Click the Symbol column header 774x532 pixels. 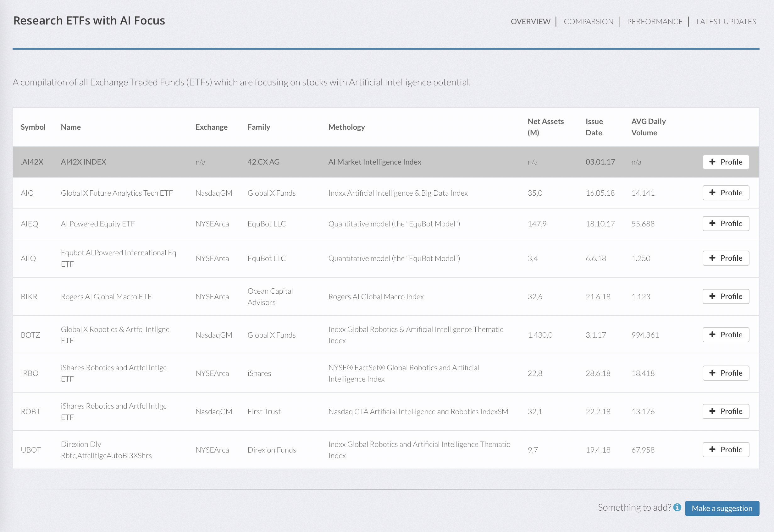[33, 127]
